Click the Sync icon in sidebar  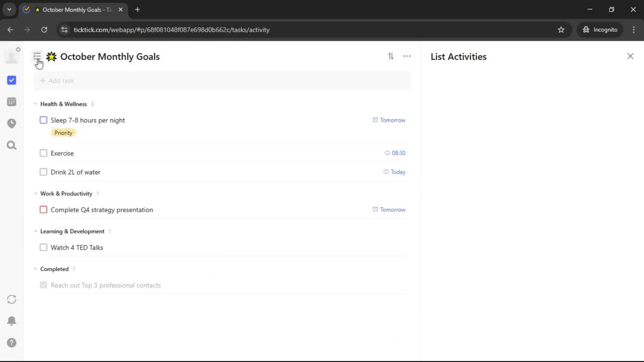12,299
